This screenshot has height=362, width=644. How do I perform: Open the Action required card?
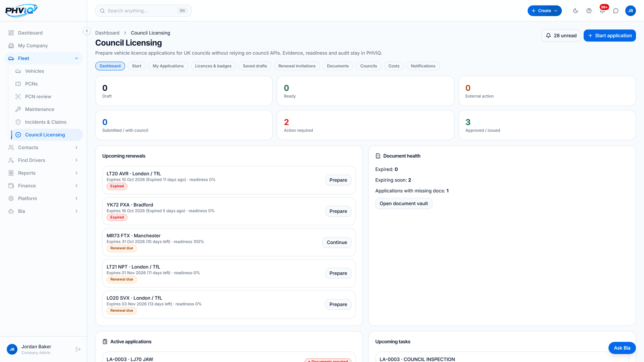coord(365,125)
